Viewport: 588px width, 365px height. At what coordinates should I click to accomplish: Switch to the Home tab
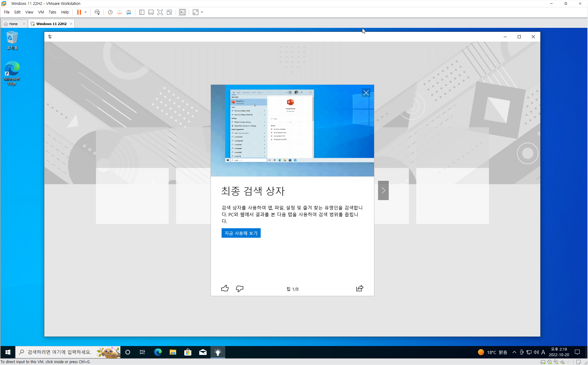click(13, 24)
